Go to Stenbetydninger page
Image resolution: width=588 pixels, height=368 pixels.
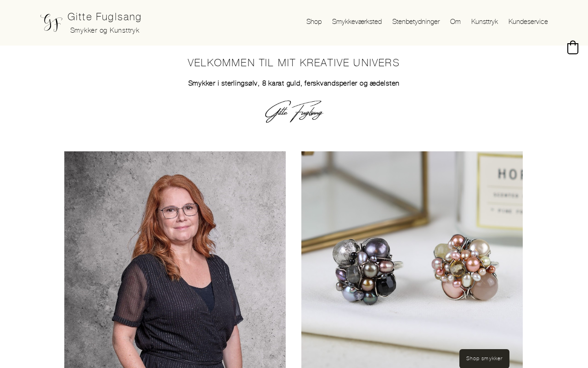click(x=416, y=22)
